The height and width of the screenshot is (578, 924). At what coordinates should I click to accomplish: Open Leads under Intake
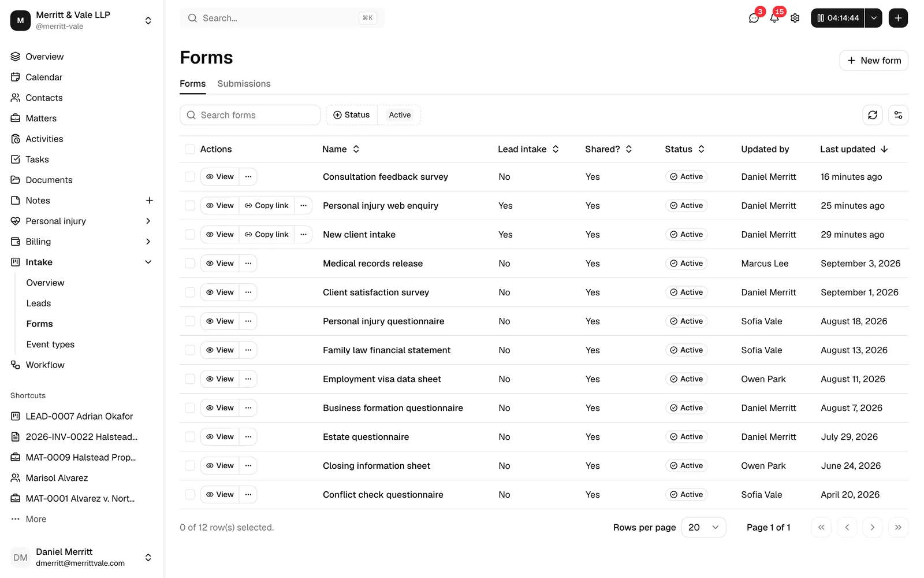tap(39, 303)
